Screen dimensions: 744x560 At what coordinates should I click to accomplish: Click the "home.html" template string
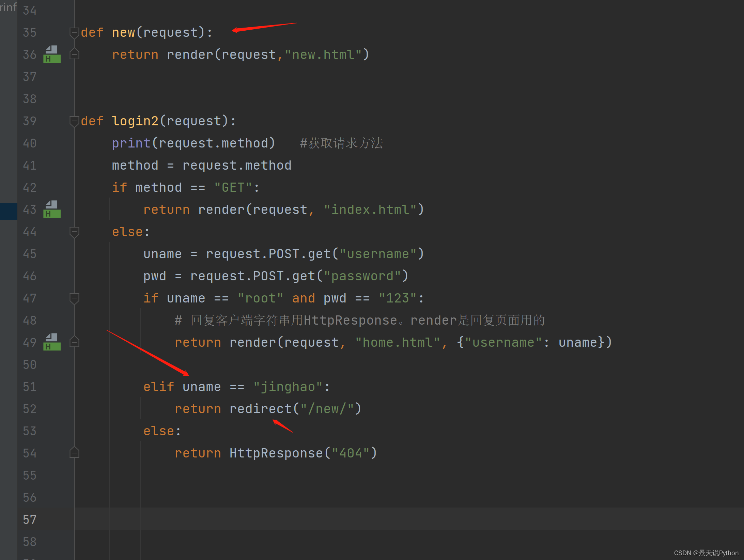pos(398,343)
